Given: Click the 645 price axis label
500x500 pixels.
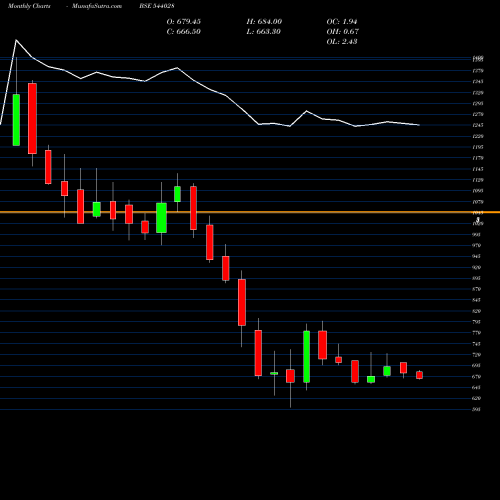Looking at the screenshot, I should click(x=477, y=387).
